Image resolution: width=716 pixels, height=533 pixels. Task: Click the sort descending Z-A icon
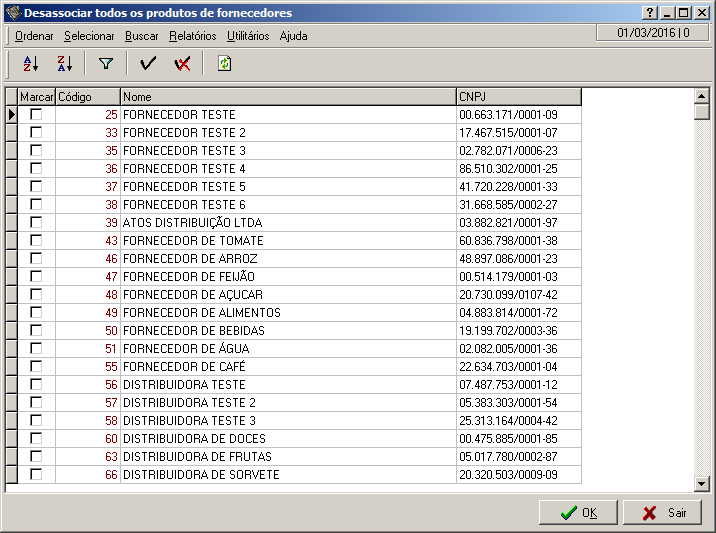(x=65, y=64)
